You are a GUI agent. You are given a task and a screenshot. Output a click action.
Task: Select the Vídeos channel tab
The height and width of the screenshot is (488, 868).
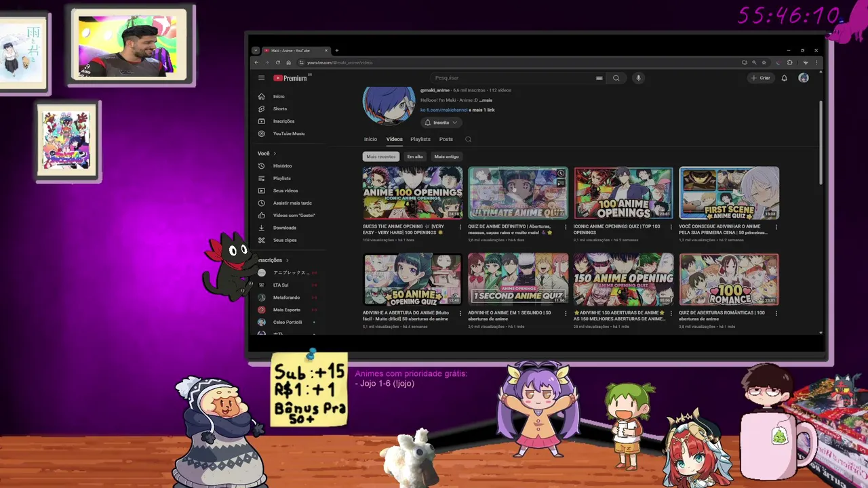coord(394,139)
